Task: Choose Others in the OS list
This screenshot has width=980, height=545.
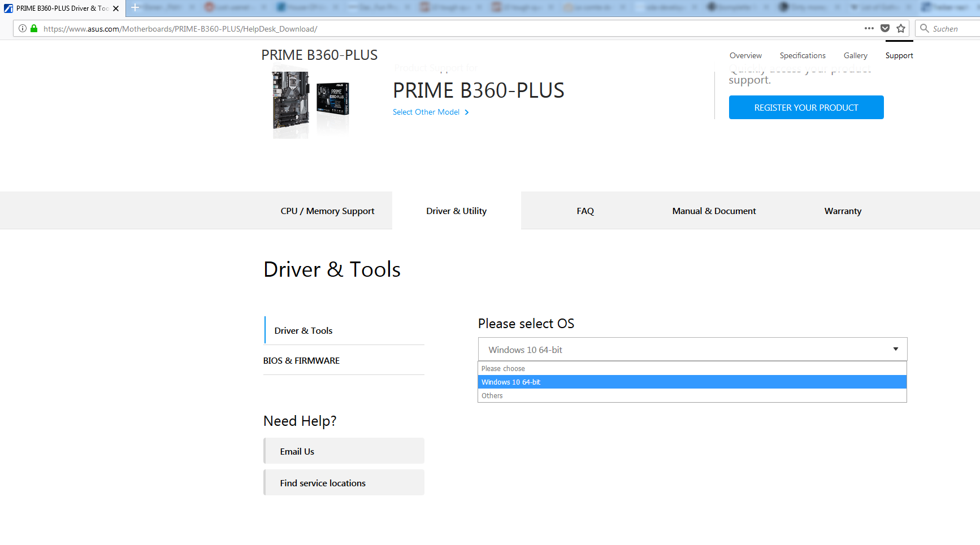Action: pos(692,395)
